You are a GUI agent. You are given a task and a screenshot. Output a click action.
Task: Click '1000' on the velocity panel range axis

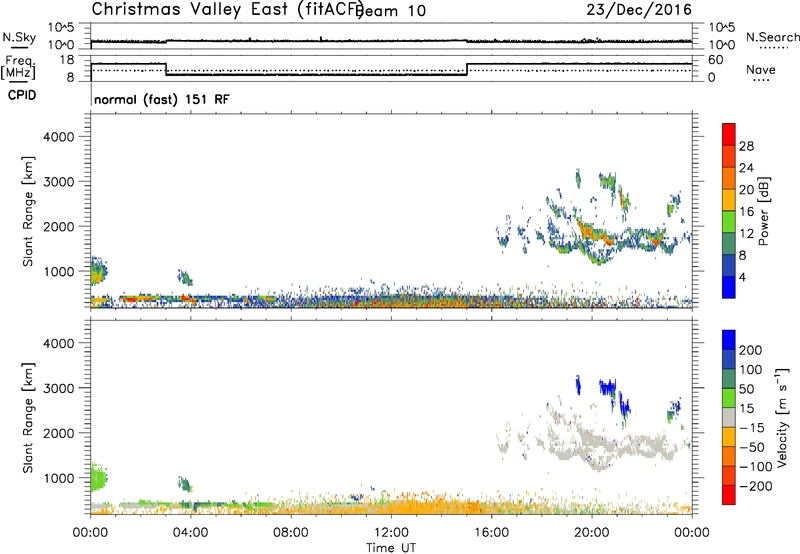coord(59,478)
